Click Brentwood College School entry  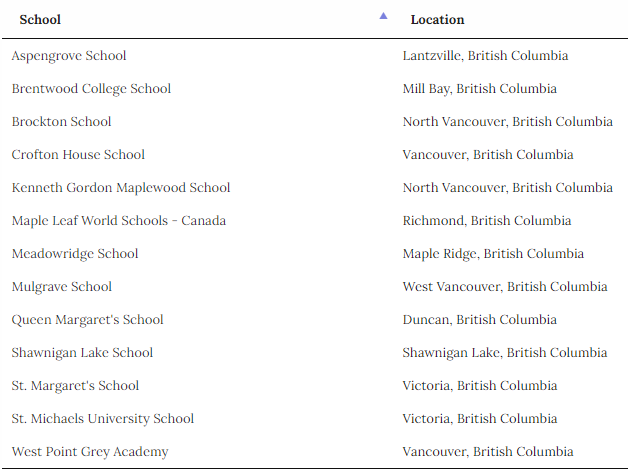91,89
